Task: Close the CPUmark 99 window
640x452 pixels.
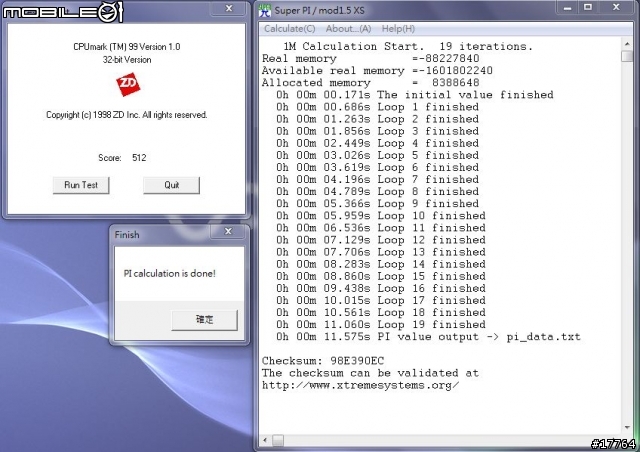Action: [x=229, y=8]
